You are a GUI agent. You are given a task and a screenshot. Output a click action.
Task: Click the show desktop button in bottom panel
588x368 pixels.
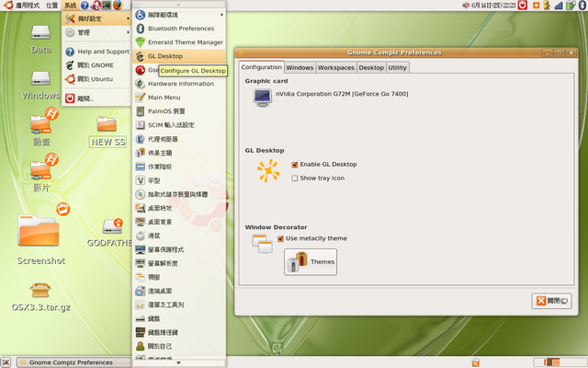tap(6, 362)
